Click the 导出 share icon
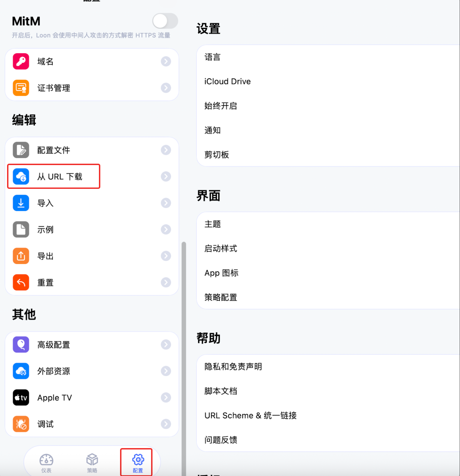The image size is (460, 476). coord(21,256)
